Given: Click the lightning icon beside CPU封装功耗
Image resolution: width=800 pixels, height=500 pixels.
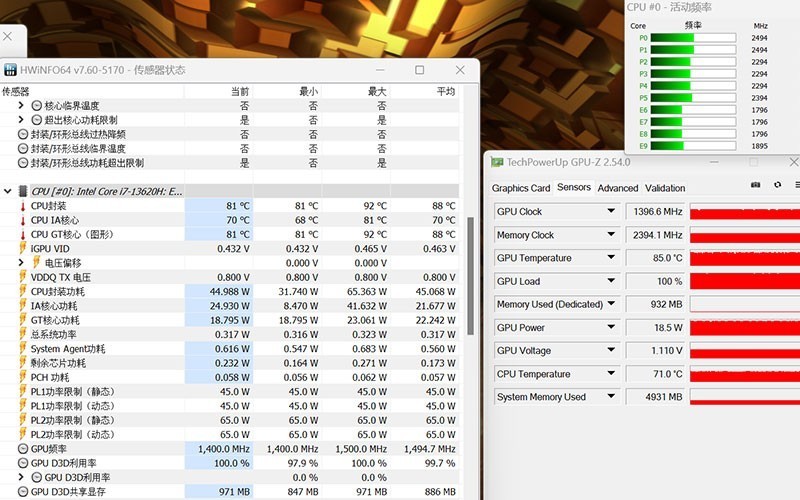Looking at the screenshot, I should (23, 292).
